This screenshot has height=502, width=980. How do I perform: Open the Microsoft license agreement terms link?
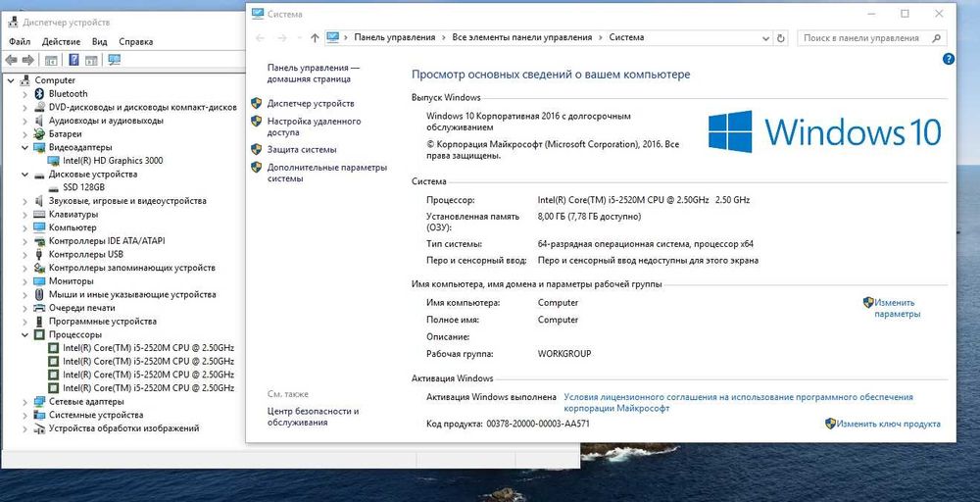click(738, 403)
